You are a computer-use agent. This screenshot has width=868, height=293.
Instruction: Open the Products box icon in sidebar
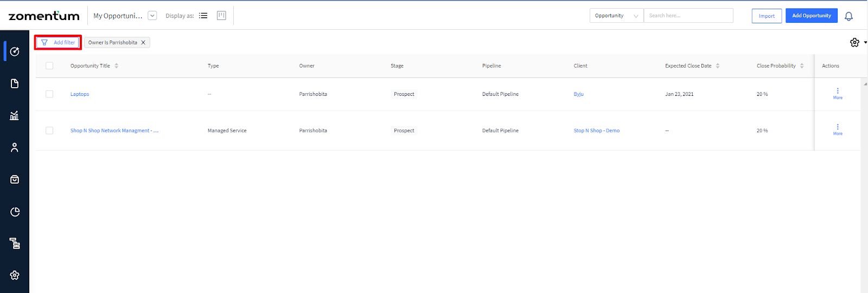click(x=15, y=179)
